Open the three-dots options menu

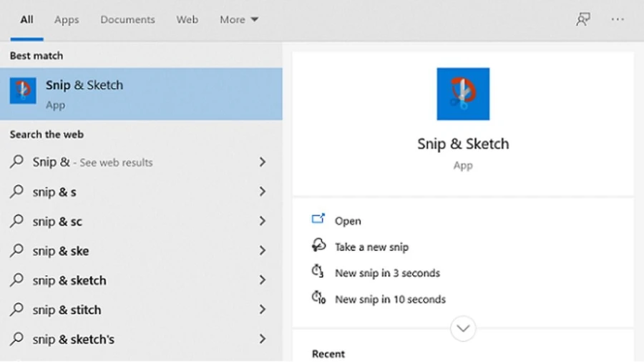pyautogui.click(x=618, y=19)
